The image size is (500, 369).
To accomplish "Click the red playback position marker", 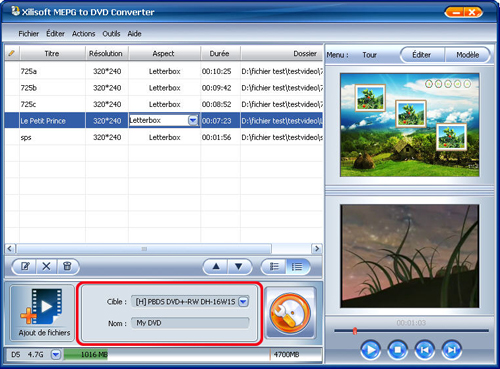I will (x=355, y=331).
